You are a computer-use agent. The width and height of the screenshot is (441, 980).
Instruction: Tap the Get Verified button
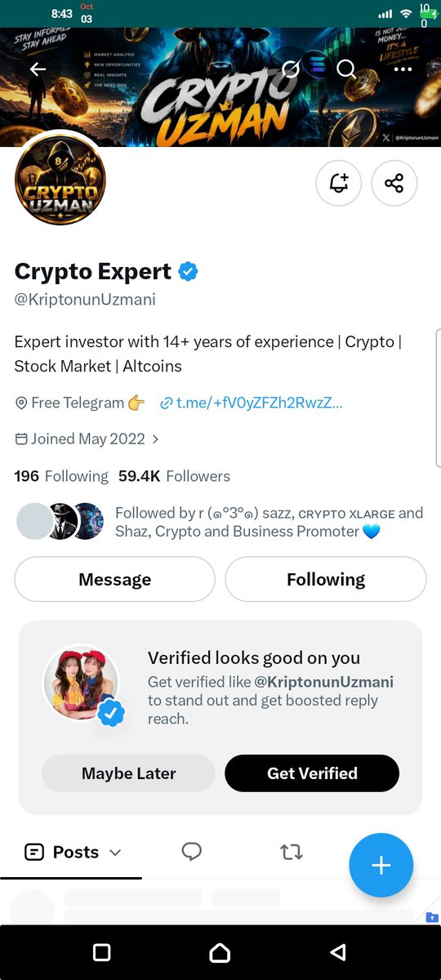pos(312,773)
